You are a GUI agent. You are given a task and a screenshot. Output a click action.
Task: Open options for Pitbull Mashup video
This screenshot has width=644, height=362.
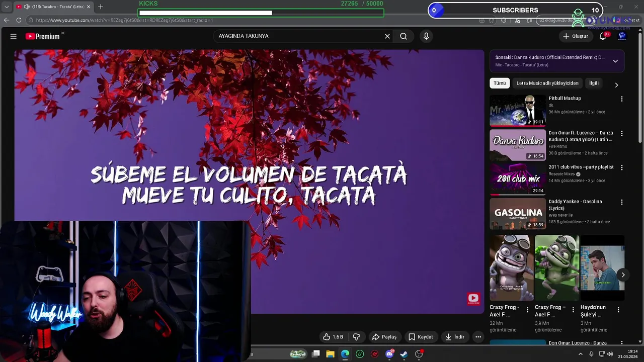622,99
